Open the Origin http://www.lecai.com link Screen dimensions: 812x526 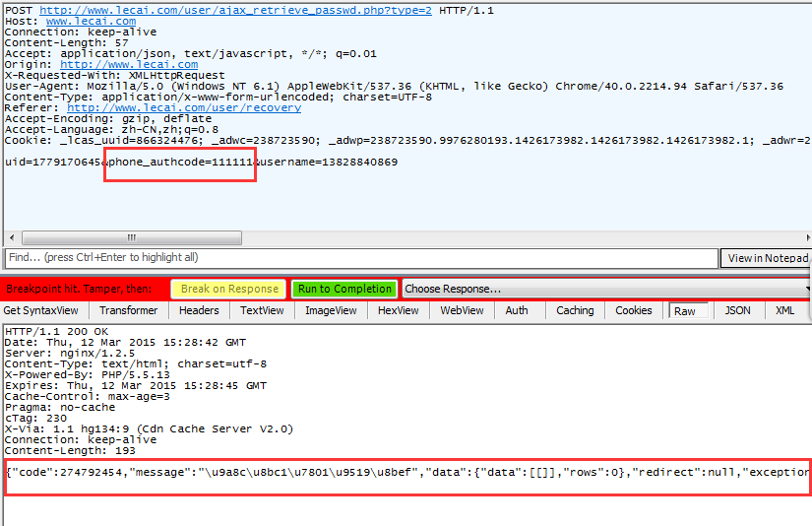(129, 65)
